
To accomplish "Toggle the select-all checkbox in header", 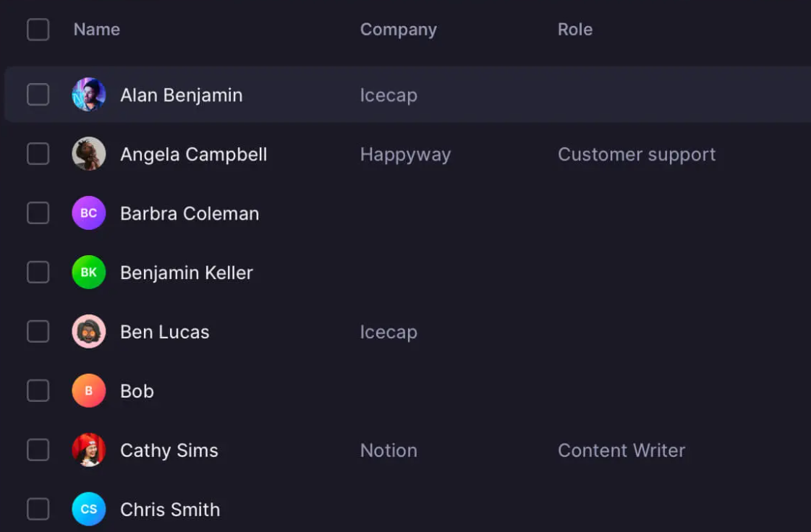I will 38,30.
